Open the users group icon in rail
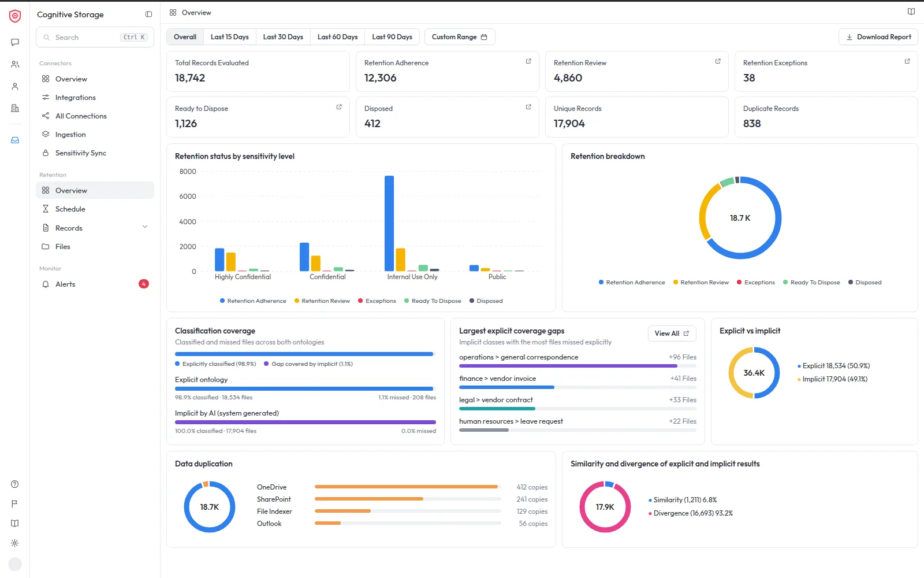 click(15, 64)
